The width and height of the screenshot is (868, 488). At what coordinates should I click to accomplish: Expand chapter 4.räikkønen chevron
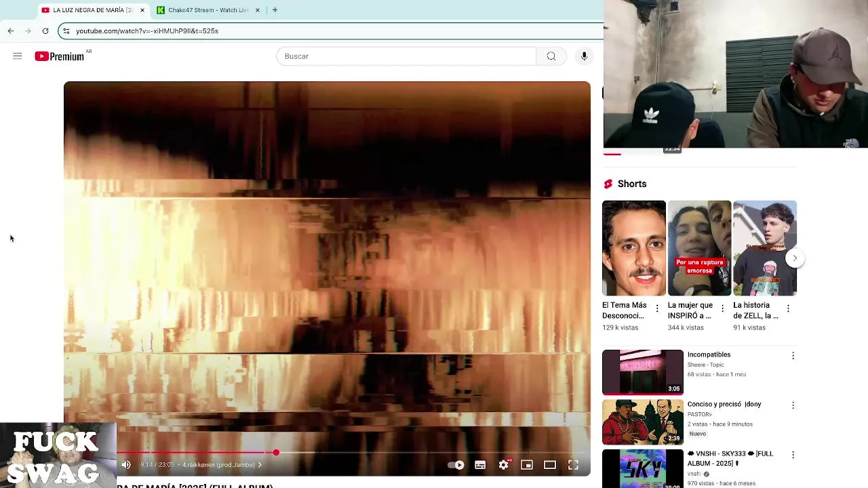click(260, 465)
